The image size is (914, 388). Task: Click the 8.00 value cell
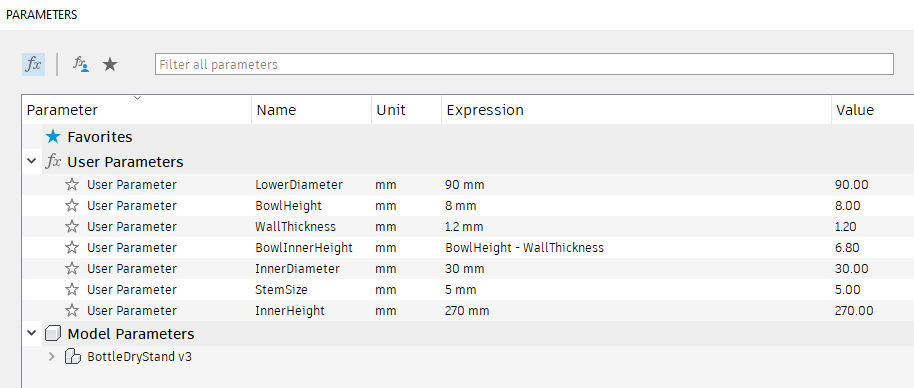tap(848, 206)
